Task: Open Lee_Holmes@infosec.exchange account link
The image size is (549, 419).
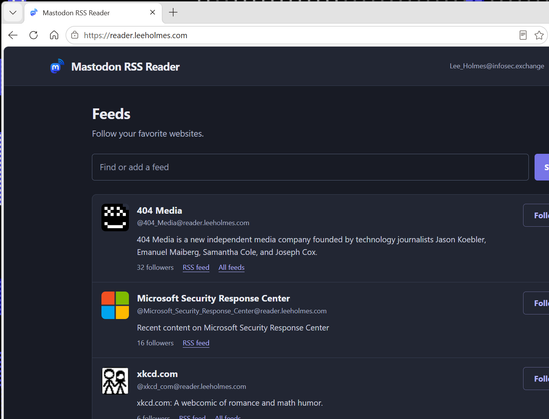Action: (496, 66)
